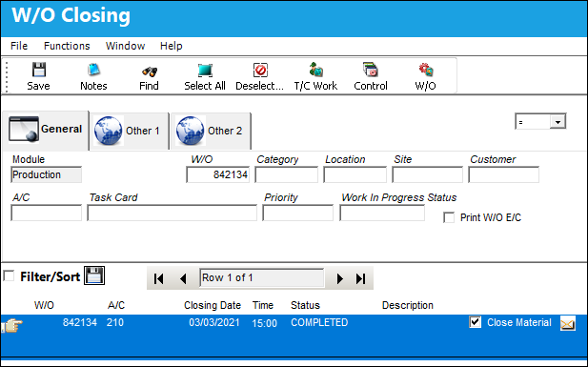Go to the next row arrow
The image size is (588, 367).
point(340,278)
